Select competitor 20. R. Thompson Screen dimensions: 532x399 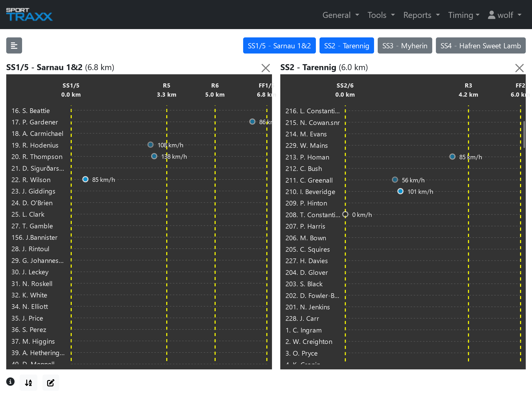(x=37, y=157)
